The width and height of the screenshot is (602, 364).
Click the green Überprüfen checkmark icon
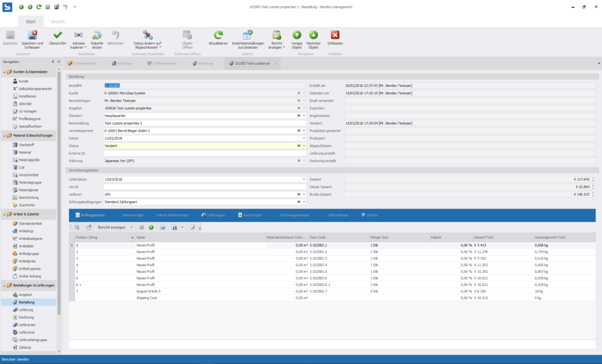[x=58, y=35]
